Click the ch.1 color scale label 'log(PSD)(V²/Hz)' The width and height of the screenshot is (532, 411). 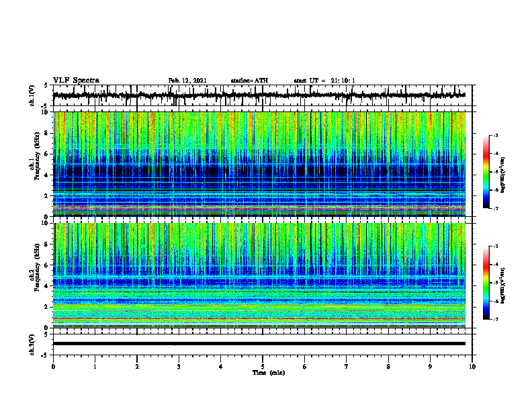(503, 175)
